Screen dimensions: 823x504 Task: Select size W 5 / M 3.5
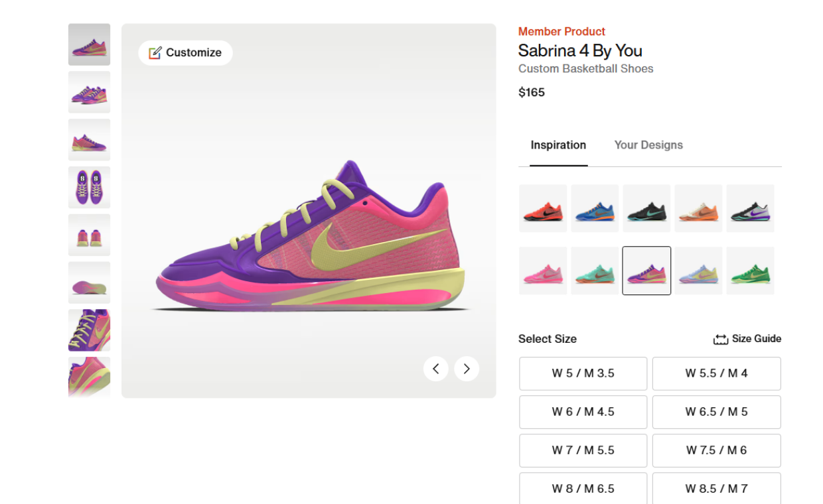pos(583,373)
